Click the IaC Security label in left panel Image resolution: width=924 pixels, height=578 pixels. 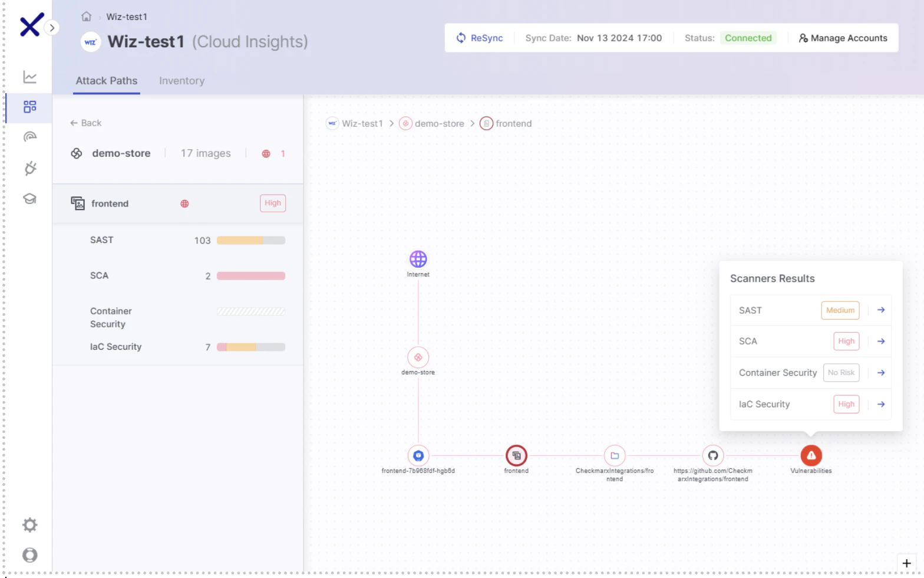point(115,347)
